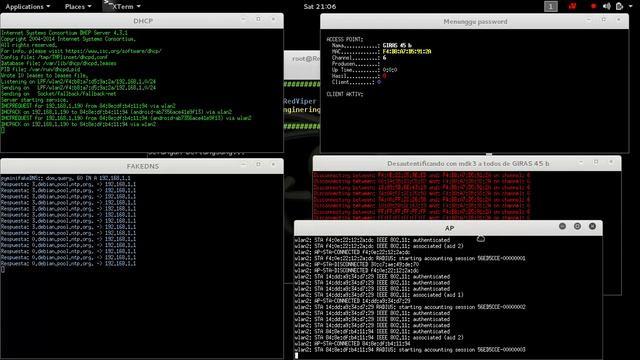Viewport: 640px width, 360px height.
Task: Focus the FAKEDNS window title bar
Action: point(142,166)
